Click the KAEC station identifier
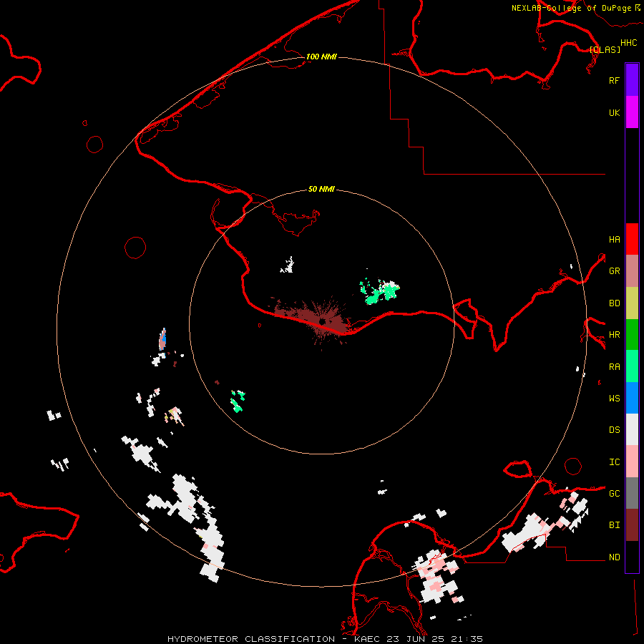The height and width of the screenshot is (644, 644). tap(368, 639)
